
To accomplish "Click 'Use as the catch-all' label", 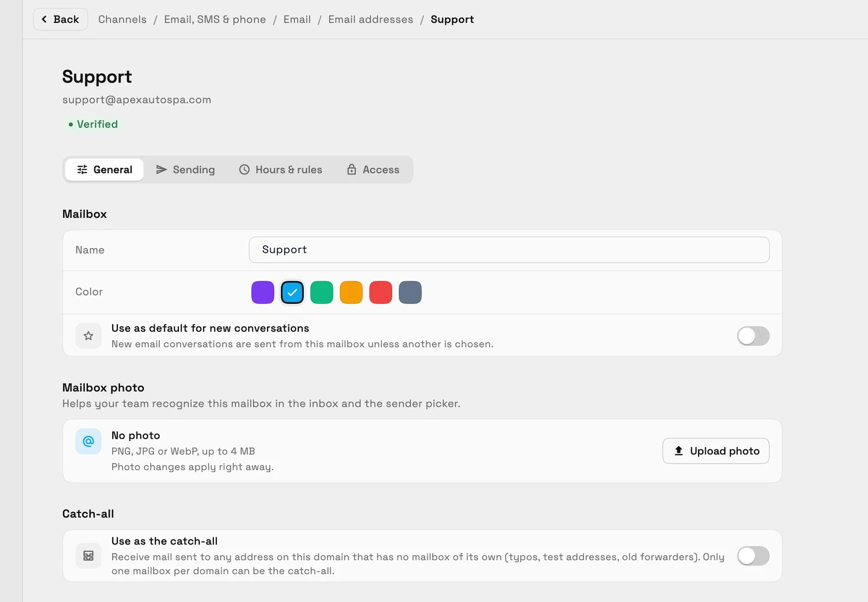I will point(164,541).
